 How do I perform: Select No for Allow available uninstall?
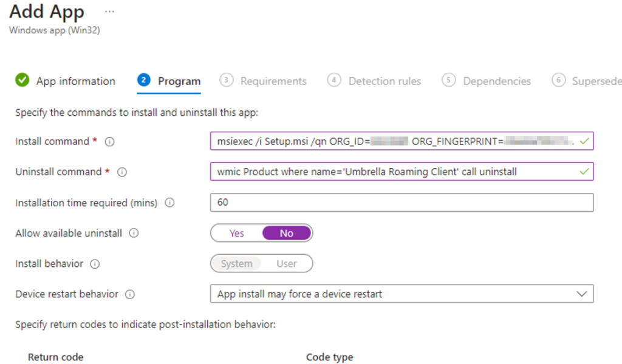point(287,233)
